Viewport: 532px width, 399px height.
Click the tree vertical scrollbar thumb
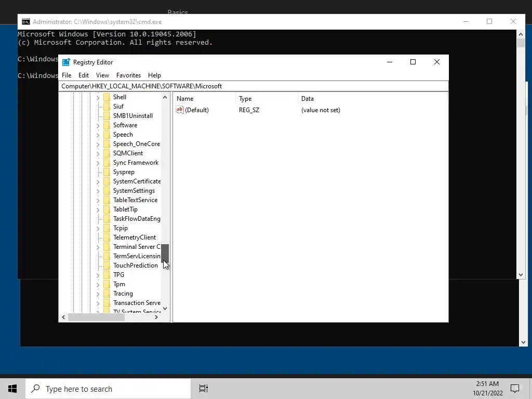point(165,253)
